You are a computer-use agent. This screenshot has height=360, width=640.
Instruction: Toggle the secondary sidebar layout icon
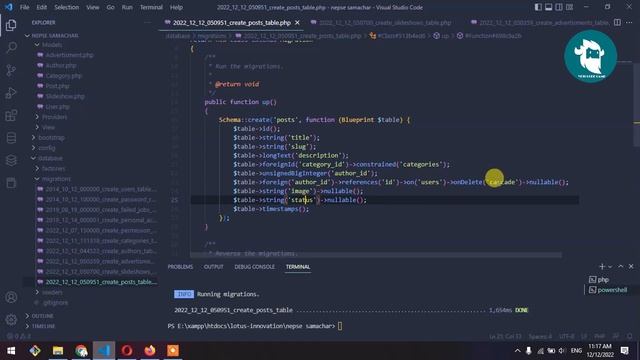(559, 7)
